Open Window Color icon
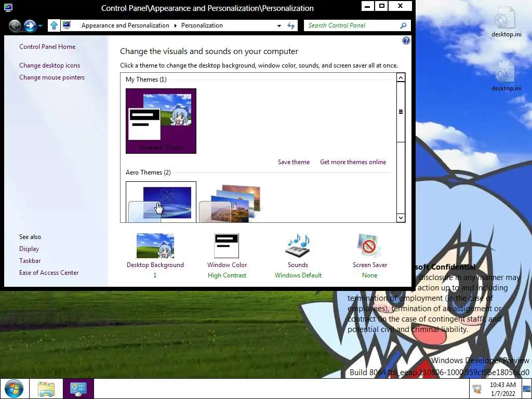532x399 pixels. click(227, 246)
